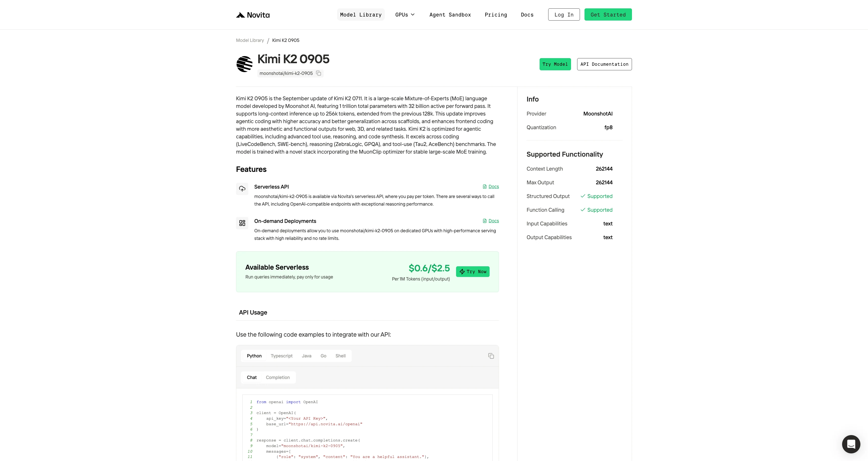Image resolution: width=868 pixels, height=461 pixels.
Task: Click the Serverless API cloud upload icon
Action: point(242,189)
